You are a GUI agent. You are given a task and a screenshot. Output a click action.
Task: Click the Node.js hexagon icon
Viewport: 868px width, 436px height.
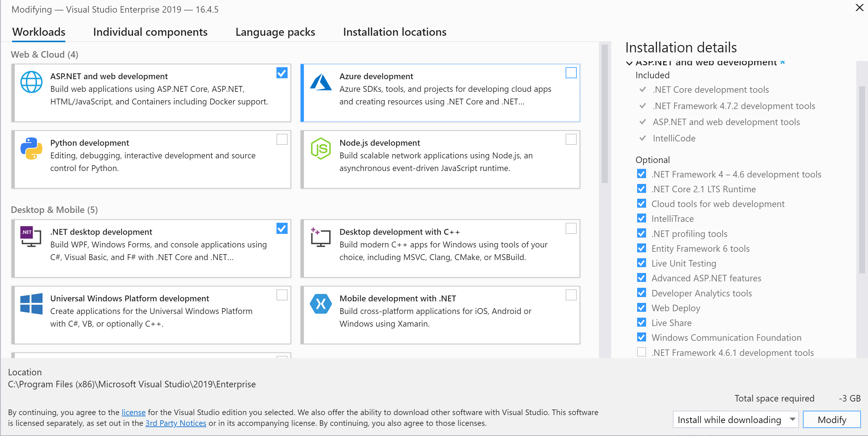tap(321, 148)
